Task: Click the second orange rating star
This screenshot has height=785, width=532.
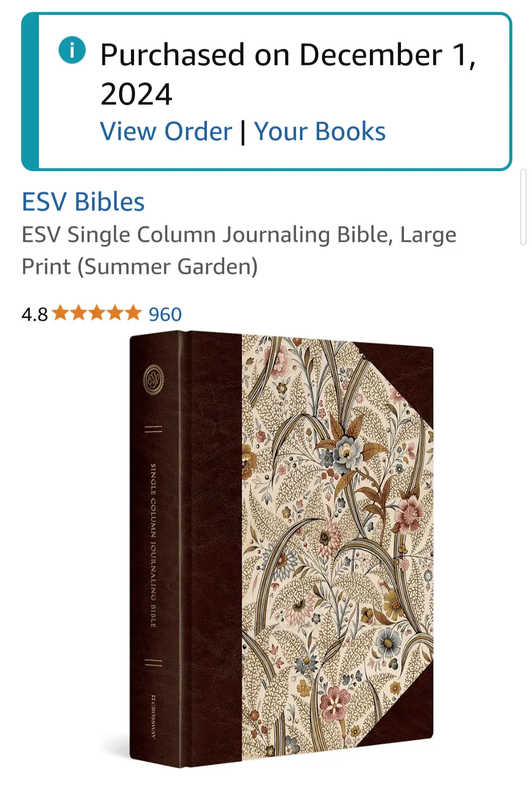Action: pyautogui.click(x=79, y=312)
